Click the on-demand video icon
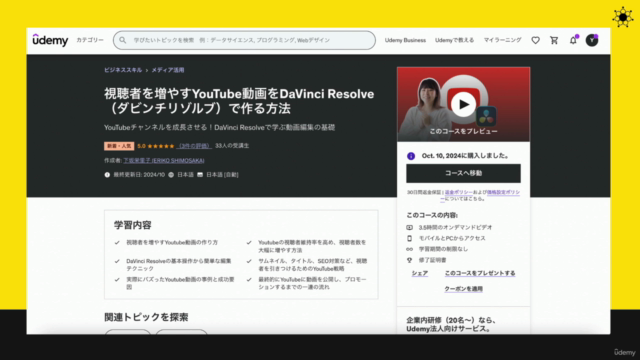Image resolution: width=640 pixels, height=360 pixels. point(409,227)
